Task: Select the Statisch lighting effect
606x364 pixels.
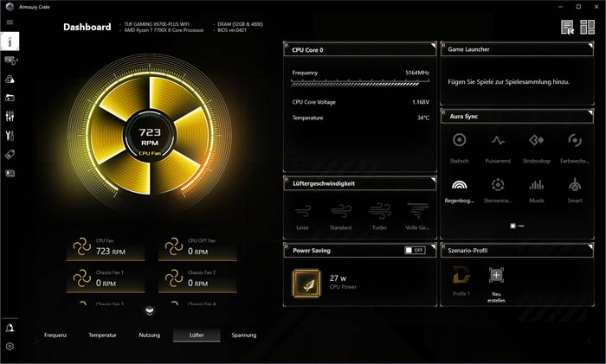Action: pos(459,148)
